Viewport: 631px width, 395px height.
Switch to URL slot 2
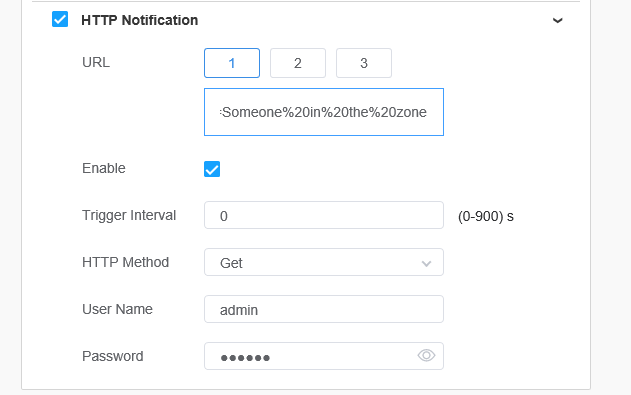pos(298,63)
